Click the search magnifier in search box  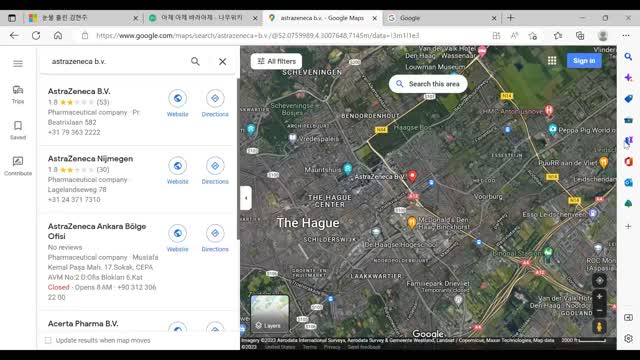coord(196,62)
